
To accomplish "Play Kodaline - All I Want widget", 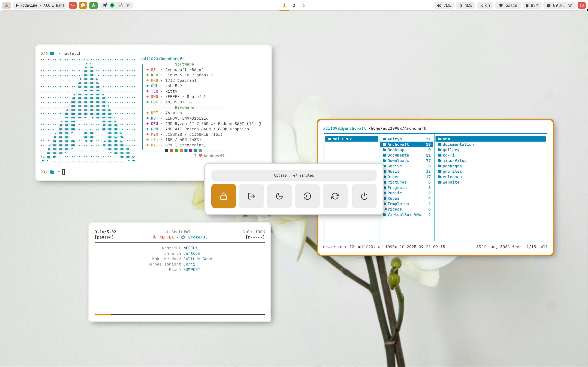I will pos(40,5).
